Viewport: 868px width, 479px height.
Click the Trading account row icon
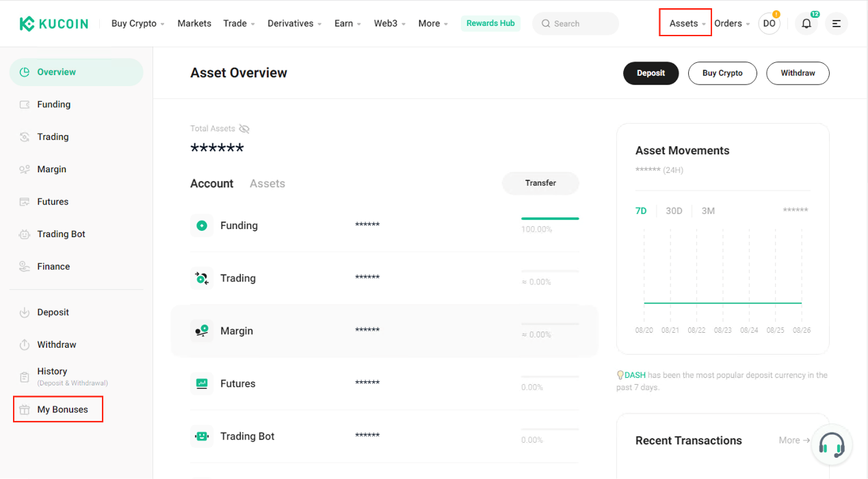(202, 278)
